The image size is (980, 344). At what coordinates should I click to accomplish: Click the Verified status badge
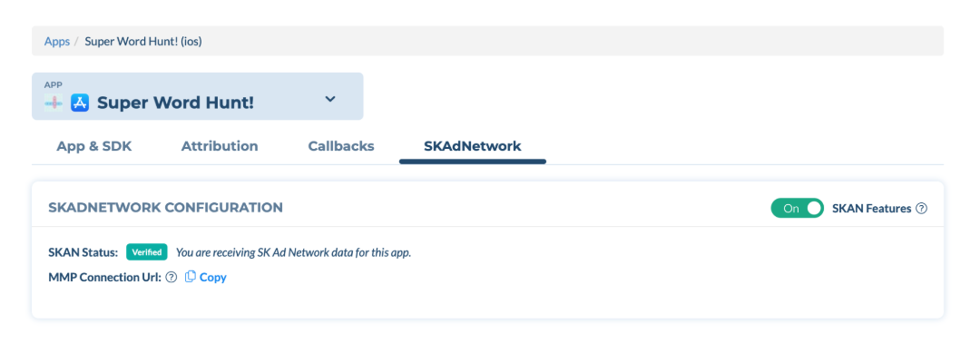tap(147, 252)
